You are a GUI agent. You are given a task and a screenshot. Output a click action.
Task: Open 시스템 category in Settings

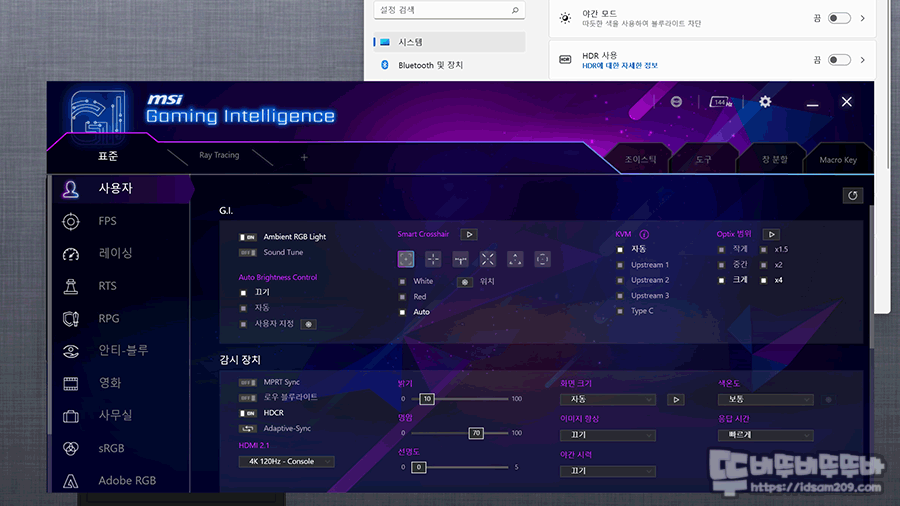[449, 42]
